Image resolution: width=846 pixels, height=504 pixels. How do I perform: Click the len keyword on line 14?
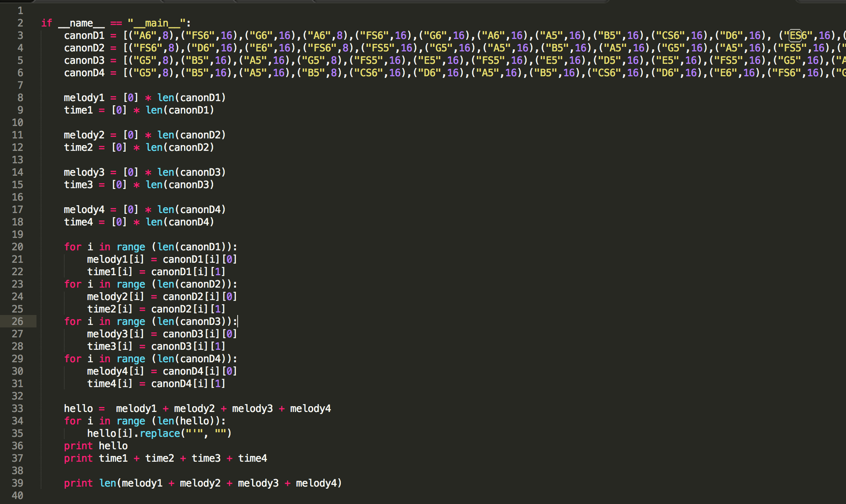point(165,172)
